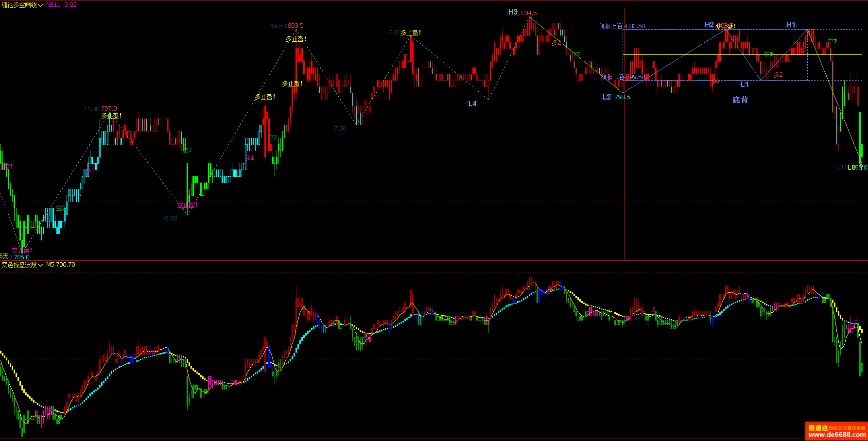Click the 笔枢下沿 799.50 level label
The image size is (868, 441).
pos(623,77)
